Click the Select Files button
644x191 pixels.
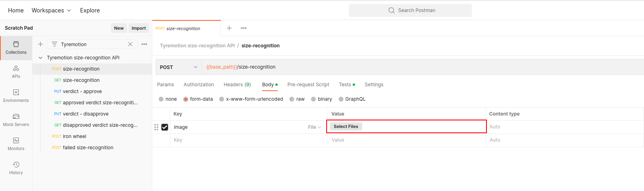click(346, 126)
